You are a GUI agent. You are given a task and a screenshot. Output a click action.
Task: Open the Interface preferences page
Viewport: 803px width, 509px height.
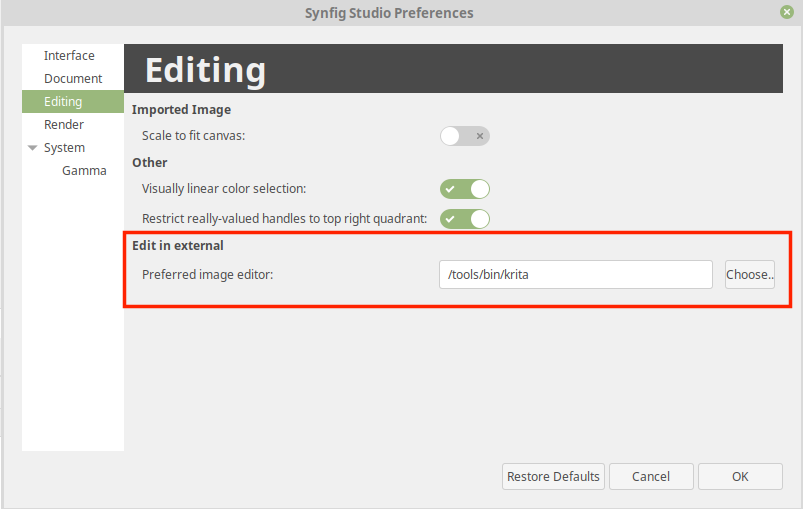[x=69, y=55]
